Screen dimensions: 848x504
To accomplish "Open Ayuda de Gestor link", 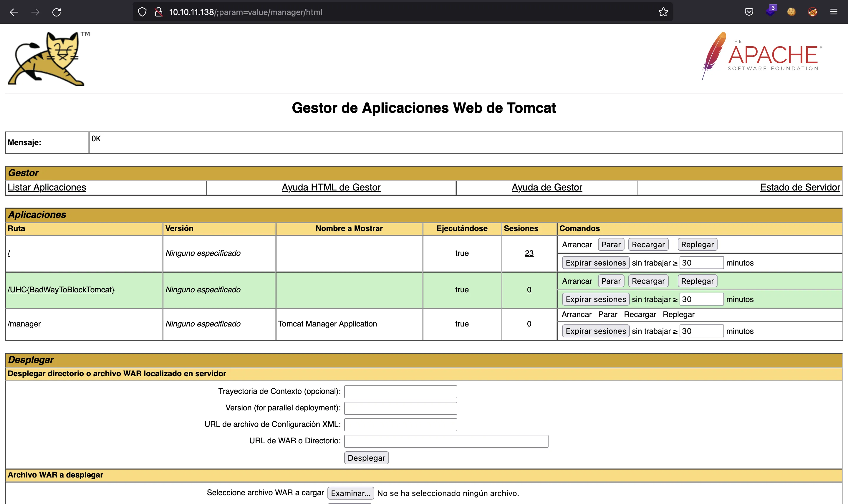I will pyautogui.click(x=547, y=188).
